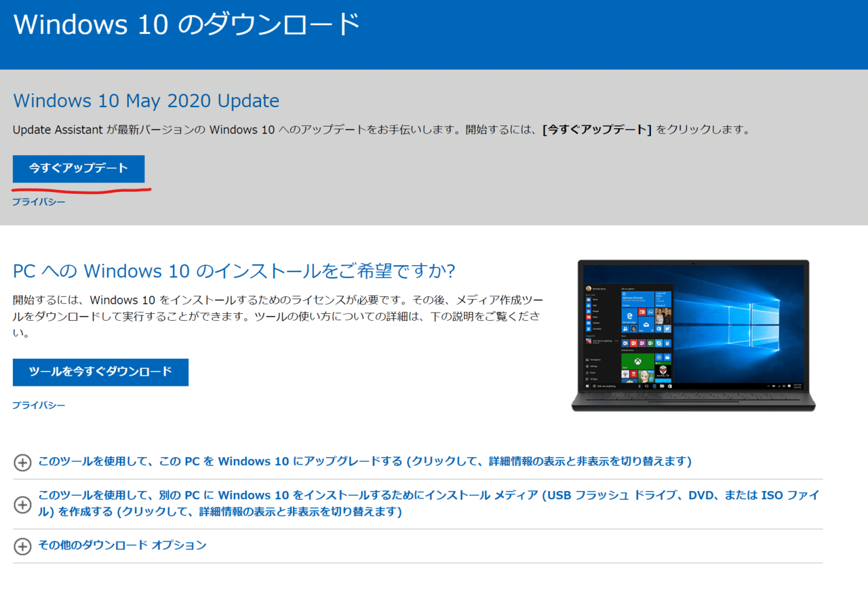Expand the plus icon for インストール メディア creation

click(x=22, y=505)
